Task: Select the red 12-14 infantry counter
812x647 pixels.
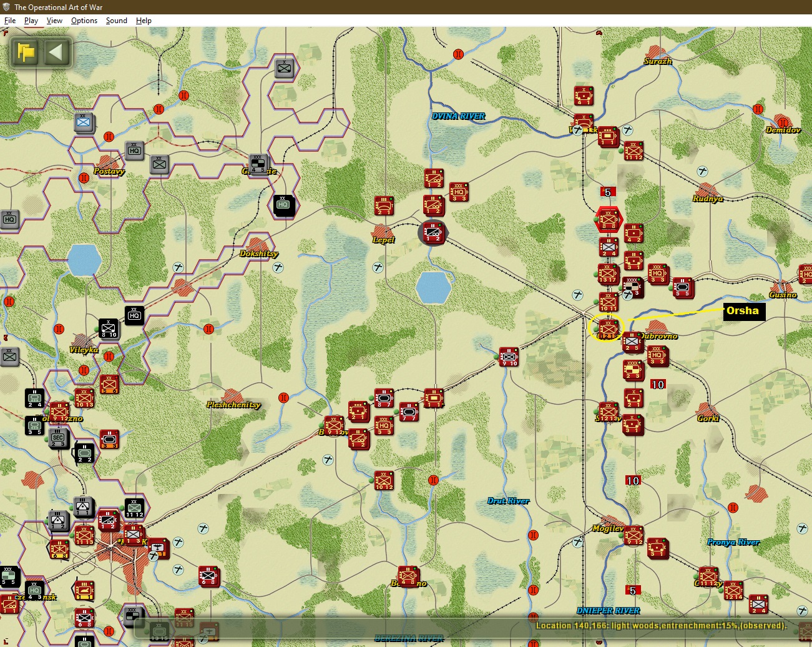Action: [733, 590]
